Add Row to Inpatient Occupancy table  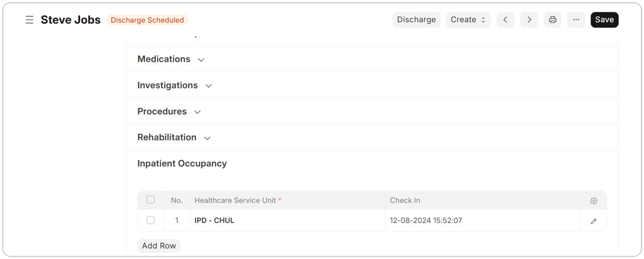(159, 246)
